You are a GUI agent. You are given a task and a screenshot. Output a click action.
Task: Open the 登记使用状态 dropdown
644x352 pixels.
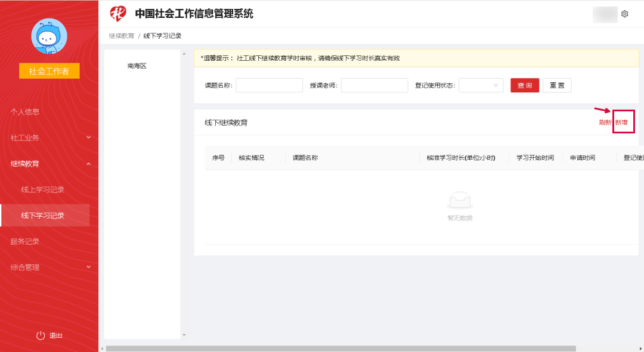[481, 86]
